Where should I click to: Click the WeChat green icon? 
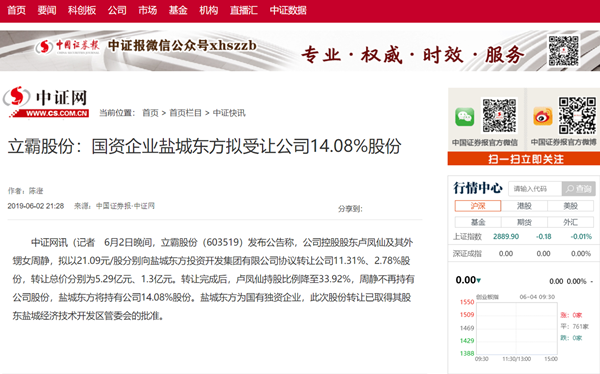(x=465, y=117)
